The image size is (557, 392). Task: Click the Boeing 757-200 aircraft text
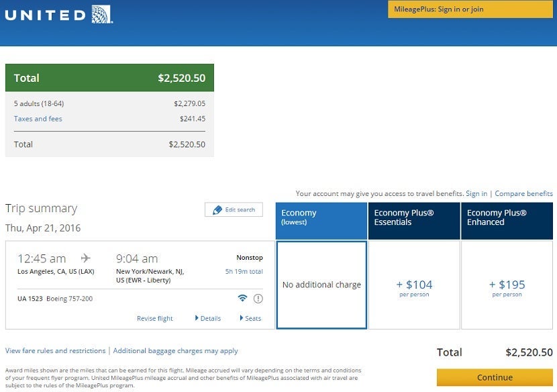pyautogui.click(x=70, y=299)
